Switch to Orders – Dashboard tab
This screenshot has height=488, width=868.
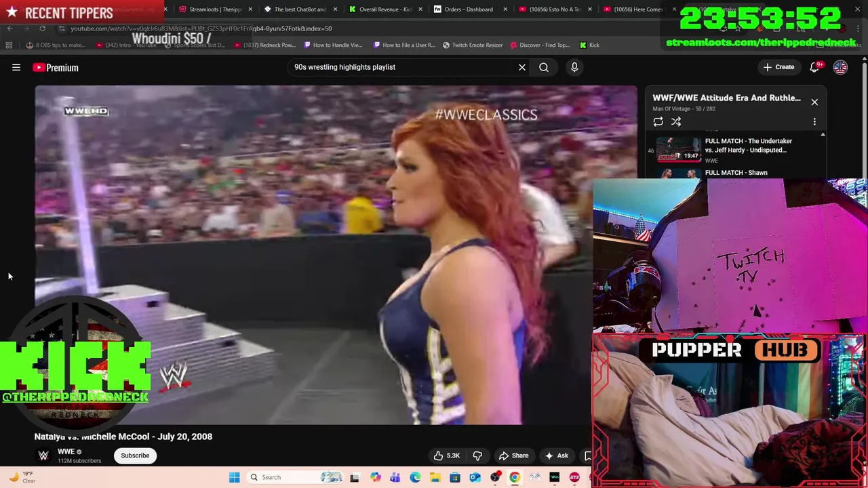click(469, 9)
